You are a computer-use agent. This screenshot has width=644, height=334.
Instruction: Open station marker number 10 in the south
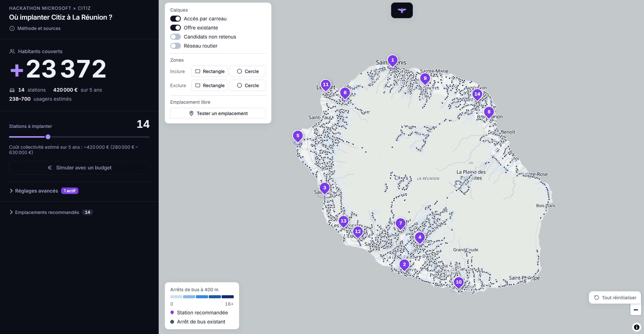(459, 283)
